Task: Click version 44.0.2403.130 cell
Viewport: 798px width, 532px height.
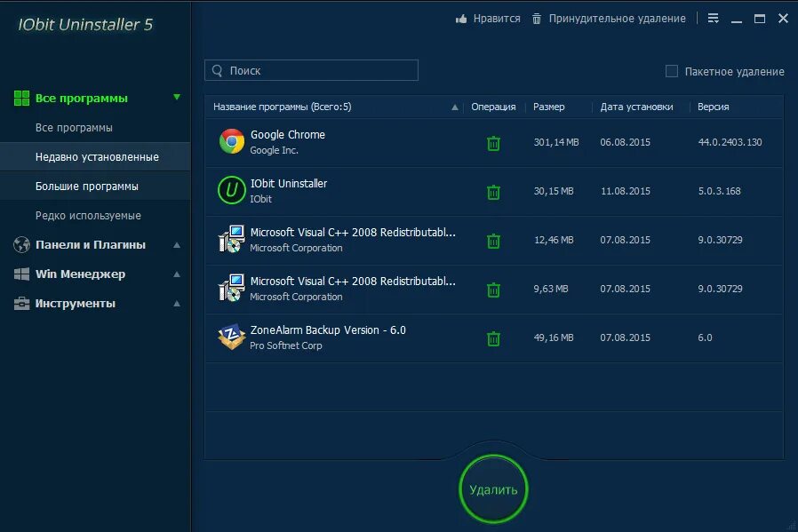Action: click(x=730, y=142)
